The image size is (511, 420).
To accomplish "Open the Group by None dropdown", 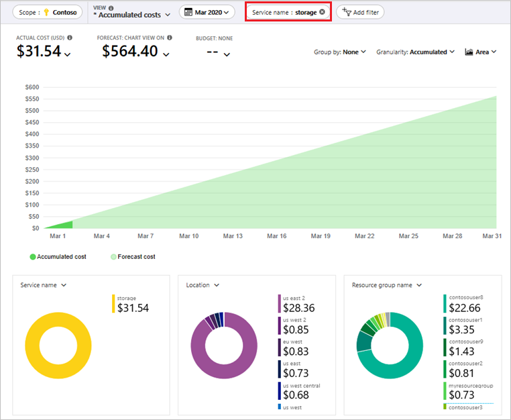I will (x=340, y=52).
